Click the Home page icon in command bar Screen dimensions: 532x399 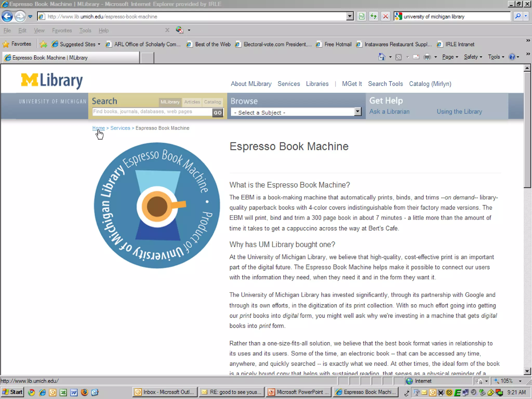click(x=382, y=57)
